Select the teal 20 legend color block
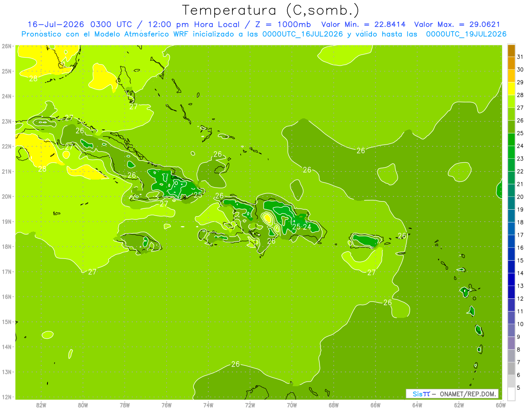The image size is (532, 411). [511, 191]
